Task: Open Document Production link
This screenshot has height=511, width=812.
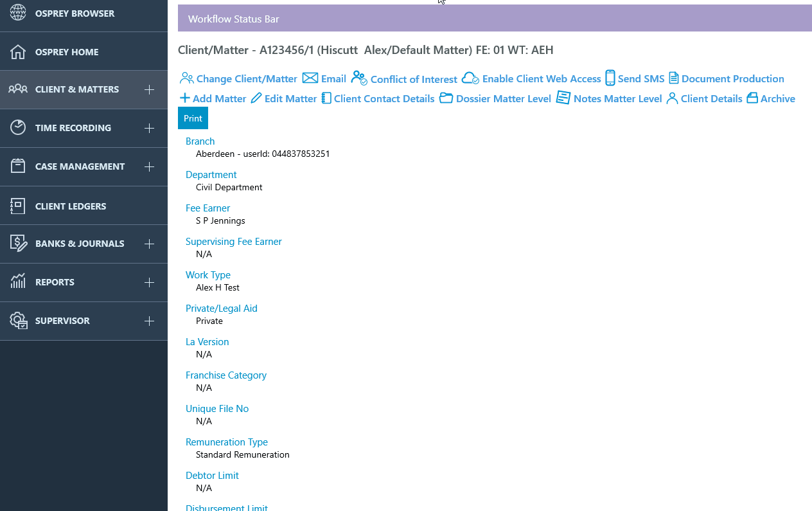Action: pyautogui.click(x=732, y=79)
